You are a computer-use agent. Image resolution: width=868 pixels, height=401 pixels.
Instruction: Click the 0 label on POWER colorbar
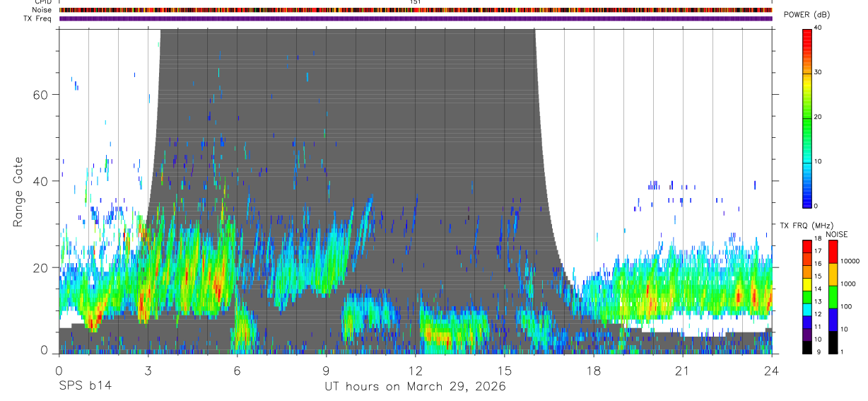816,206
